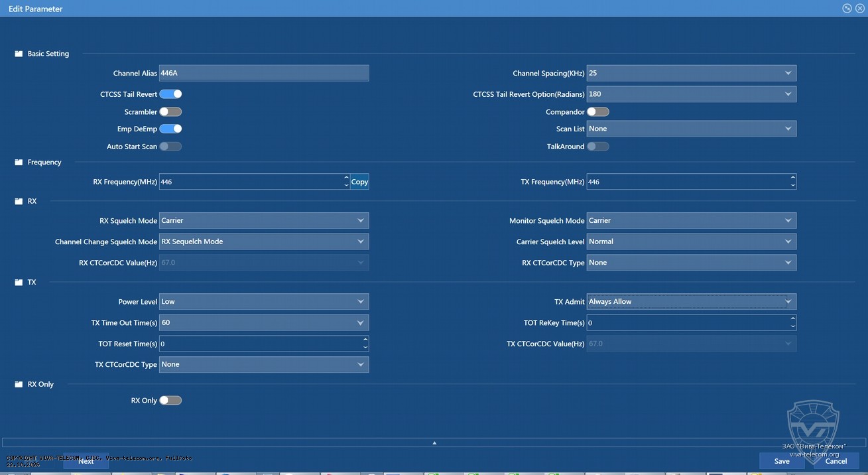Toggle the RX Only switch
Screen dimensions: 868x475
[170, 401]
